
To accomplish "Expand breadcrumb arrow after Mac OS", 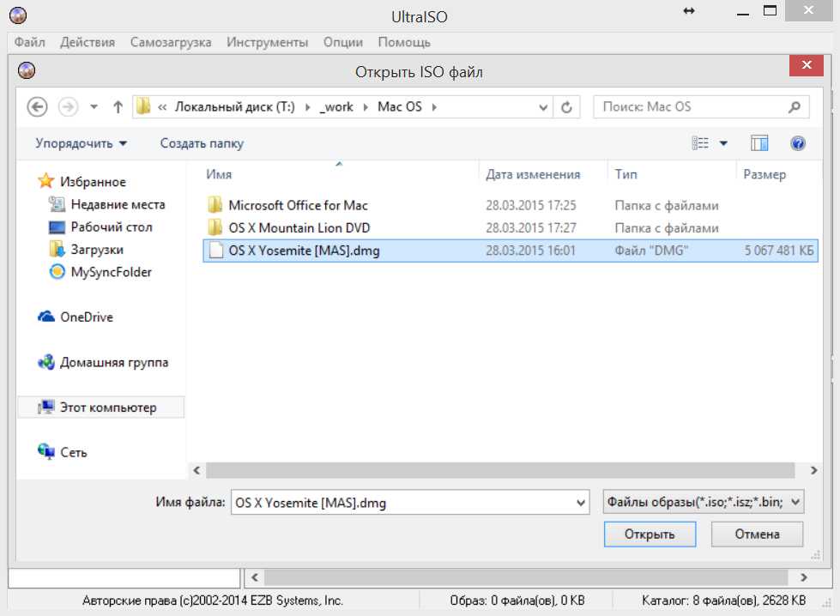I will (x=434, y=107).
